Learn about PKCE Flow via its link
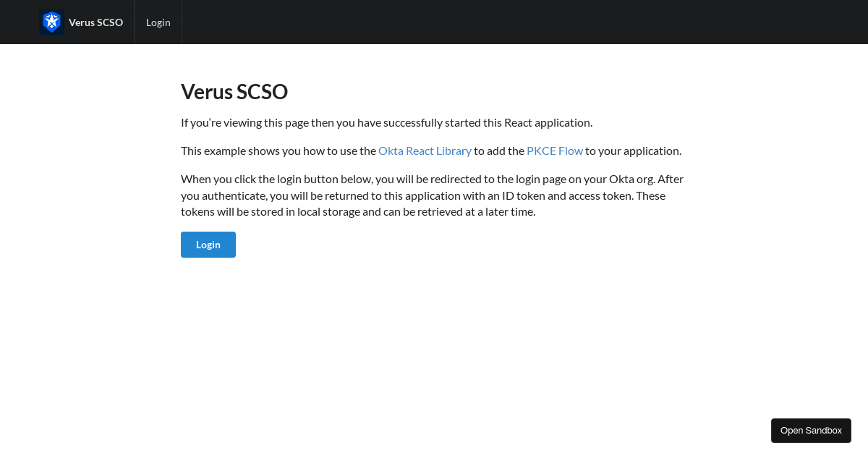This screenshot has width=868, height=456. click(554, 150)
